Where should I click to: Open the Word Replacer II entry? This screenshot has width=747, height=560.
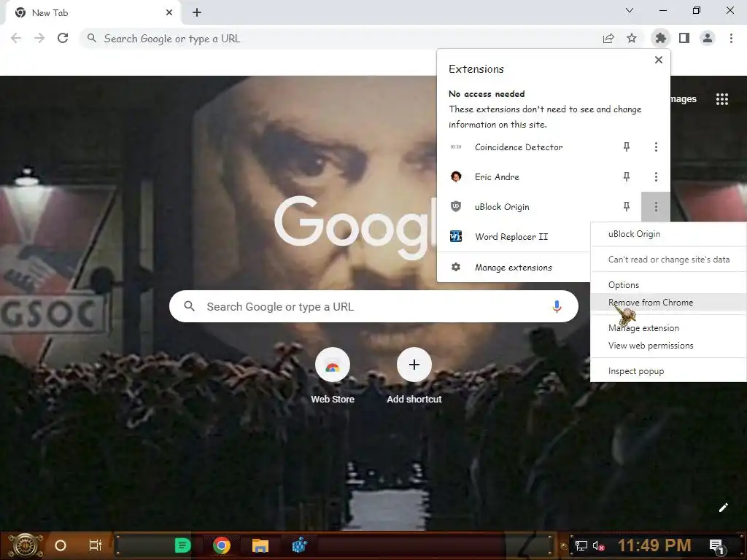click(511, 237)
